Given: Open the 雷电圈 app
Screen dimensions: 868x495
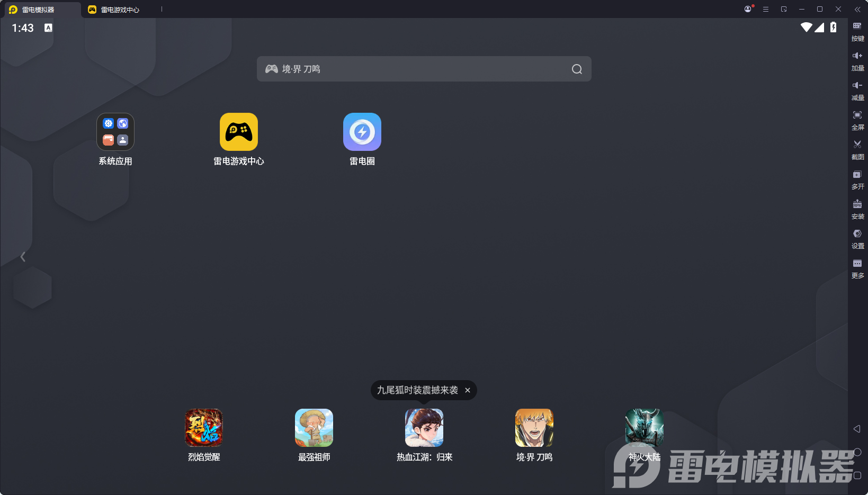Looking at the screenshot, I should tap(362, 132).
